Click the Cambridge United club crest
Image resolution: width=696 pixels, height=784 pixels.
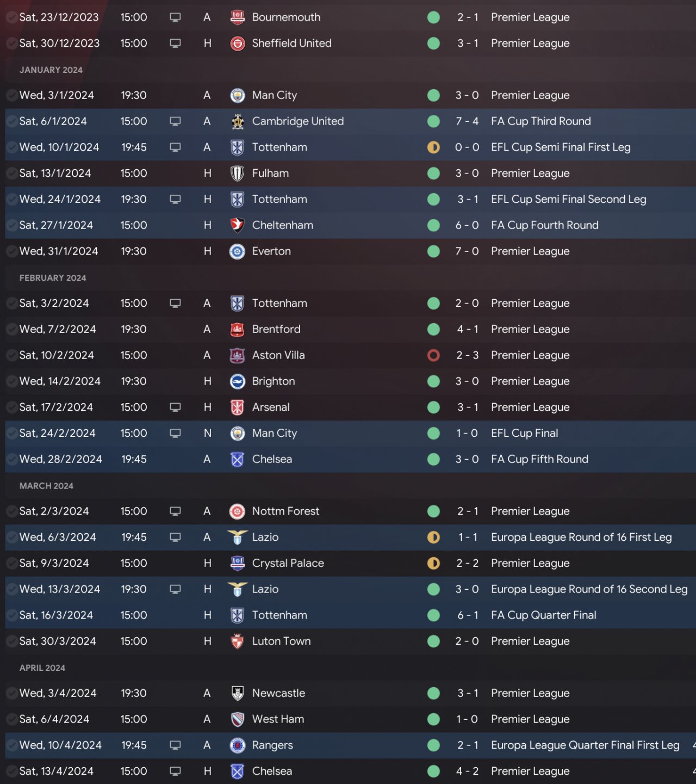pos(238,121)
